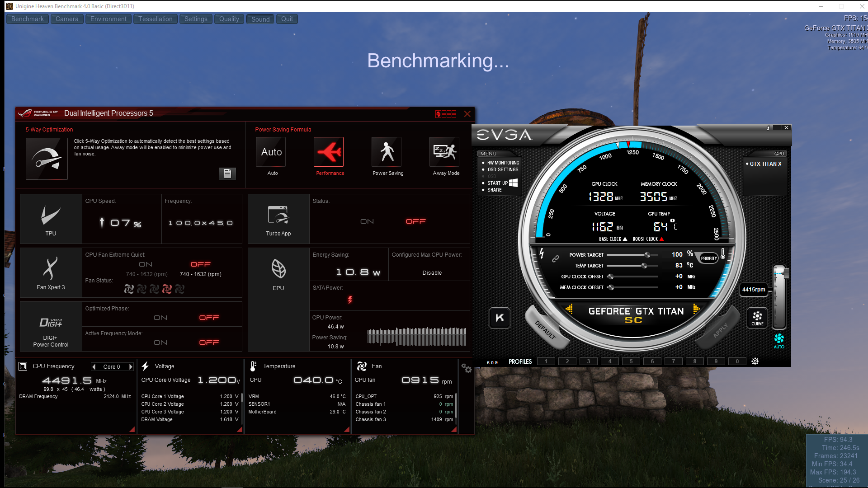Open EVGA Precision settings gear
The image size is (868, 488).
[755, 361]
